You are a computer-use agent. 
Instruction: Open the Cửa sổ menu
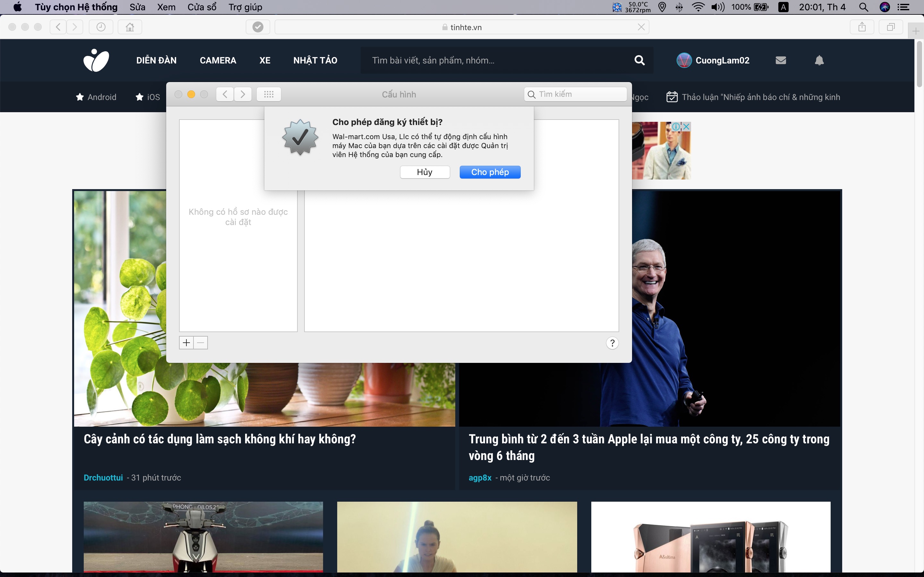pos(201,7)
